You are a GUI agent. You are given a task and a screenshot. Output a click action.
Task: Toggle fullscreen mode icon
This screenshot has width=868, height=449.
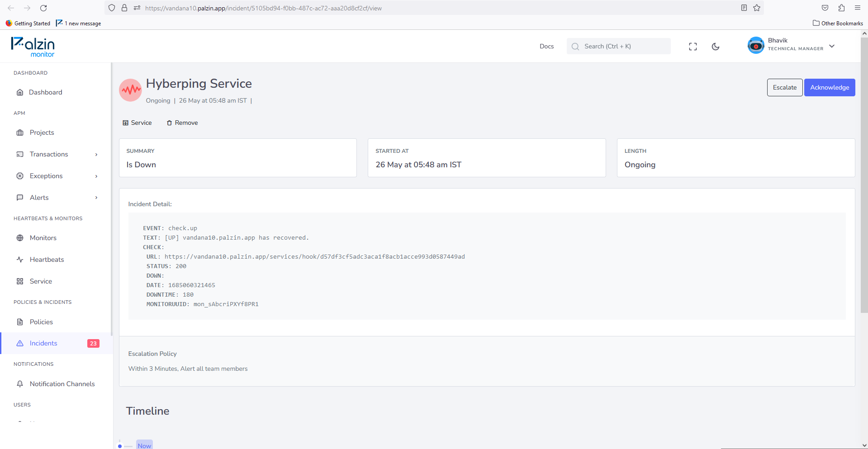(693, 47)
